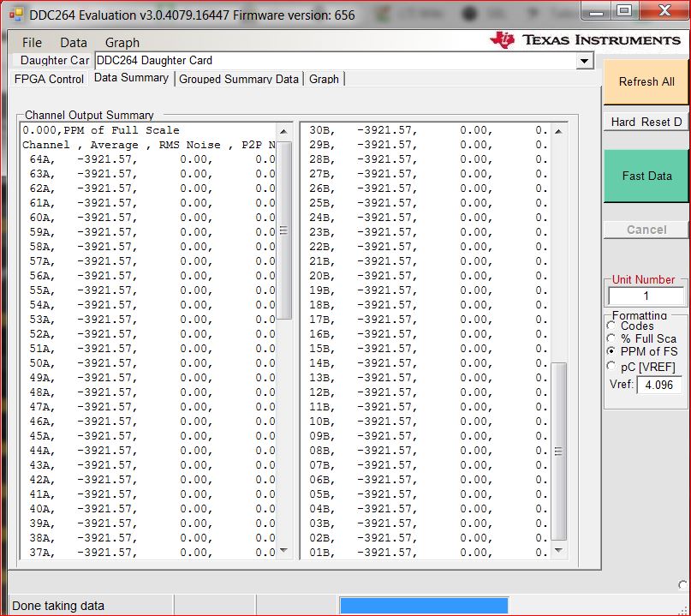This screenshot has width=691, height=616.
Task: Select the 30B channel row
Action: tap(426, 130)
